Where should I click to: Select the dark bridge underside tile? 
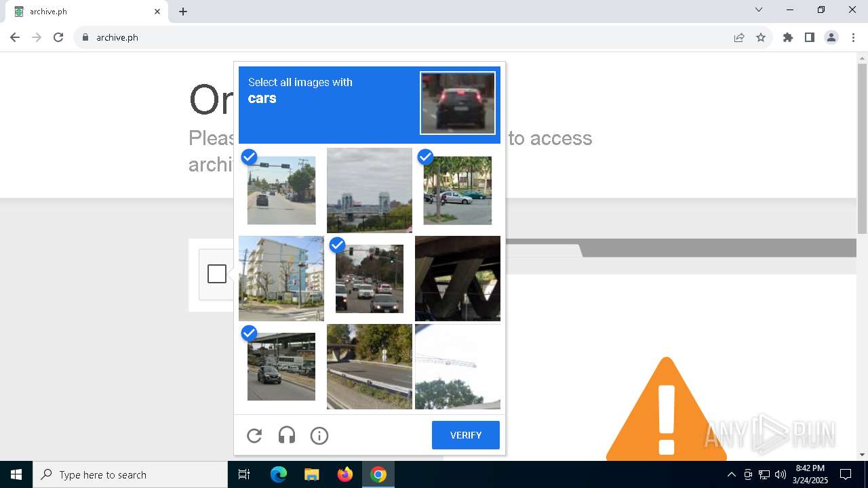coord(458,279)
